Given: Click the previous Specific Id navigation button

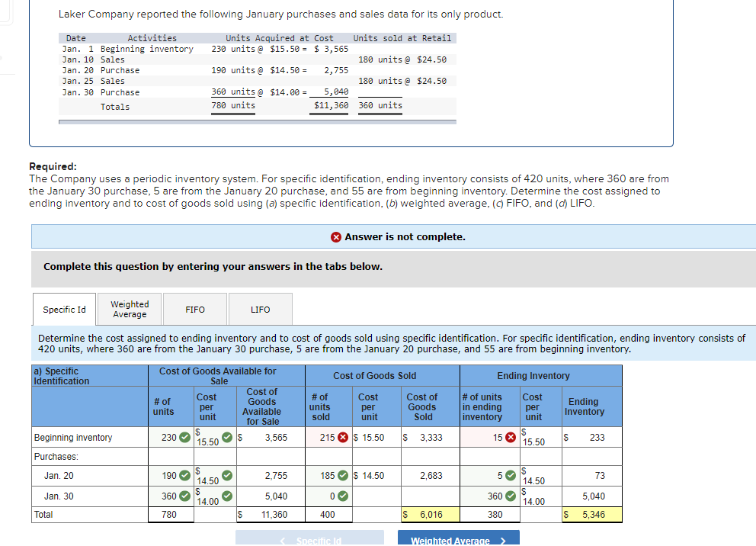Looking at the screenshot, I should (309, 539).
